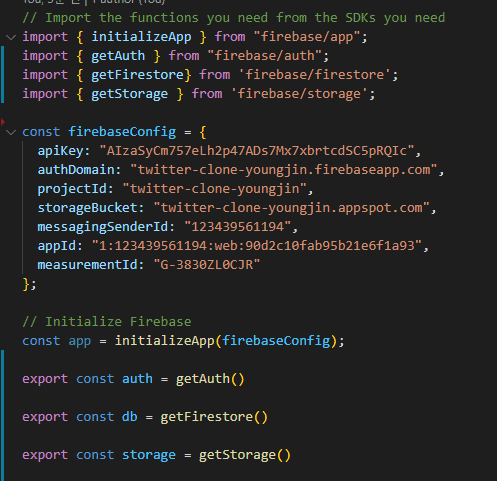Screen dimensions: 497x481
Task: Click the messagingSenderId value
Action: pyautogui.click(x=238, y=227)
